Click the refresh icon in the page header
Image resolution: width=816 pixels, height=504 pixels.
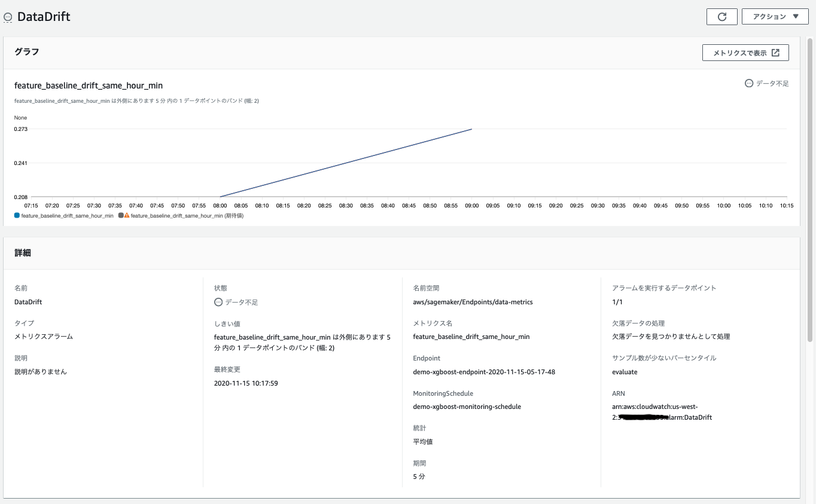click(721, 16)
